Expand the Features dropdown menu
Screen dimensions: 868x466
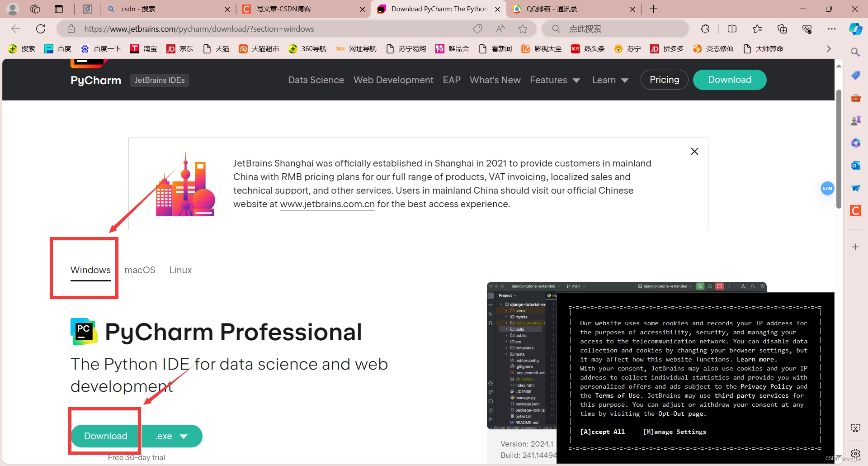click(x=555, y=80)
